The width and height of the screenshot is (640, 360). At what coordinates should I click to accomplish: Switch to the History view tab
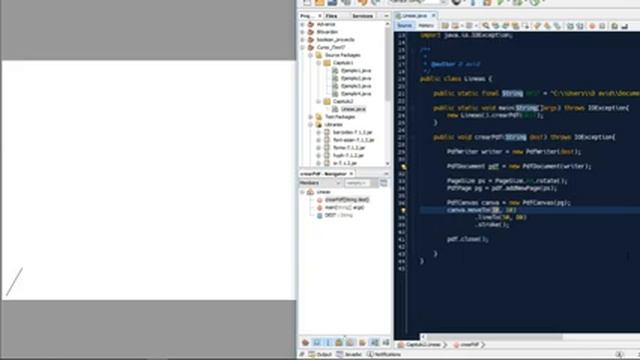pyautogui.click(x=426, y=26)
